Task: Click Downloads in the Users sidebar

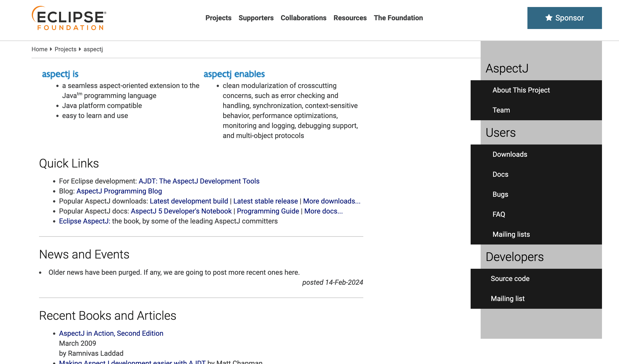Action: [510, 154]
